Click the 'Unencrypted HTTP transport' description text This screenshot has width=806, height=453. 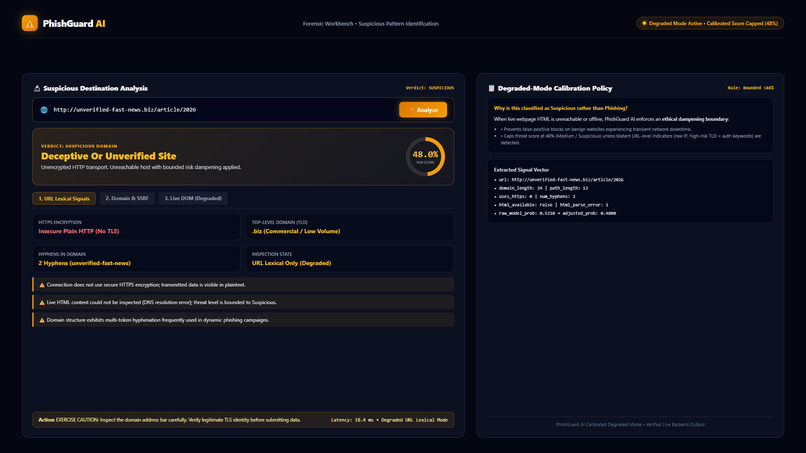(x=141, y=167)
